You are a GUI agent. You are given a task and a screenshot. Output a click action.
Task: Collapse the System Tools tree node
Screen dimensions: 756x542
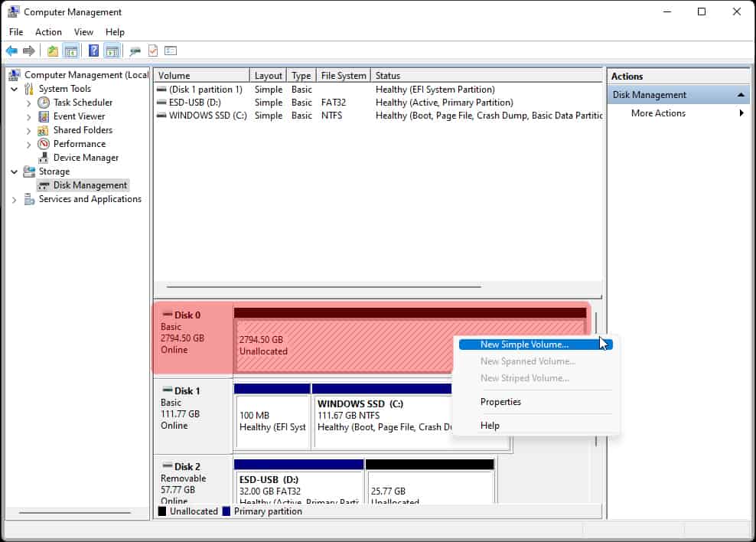point(14,90)
